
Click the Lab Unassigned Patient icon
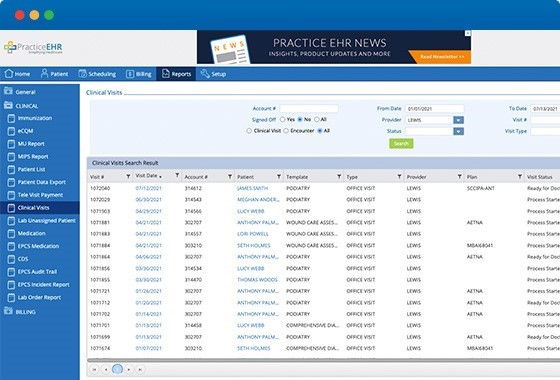coord(11,221)
